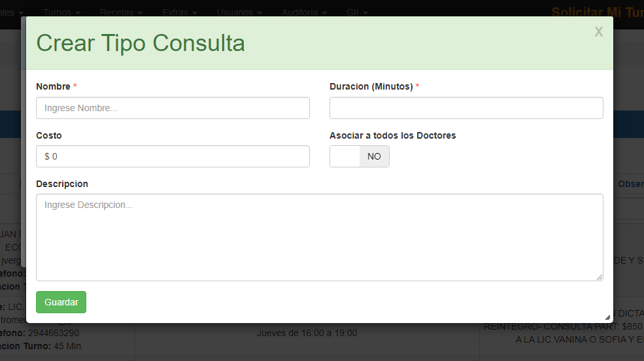Click inside the Descripcion text area

(x=319, y=237)
